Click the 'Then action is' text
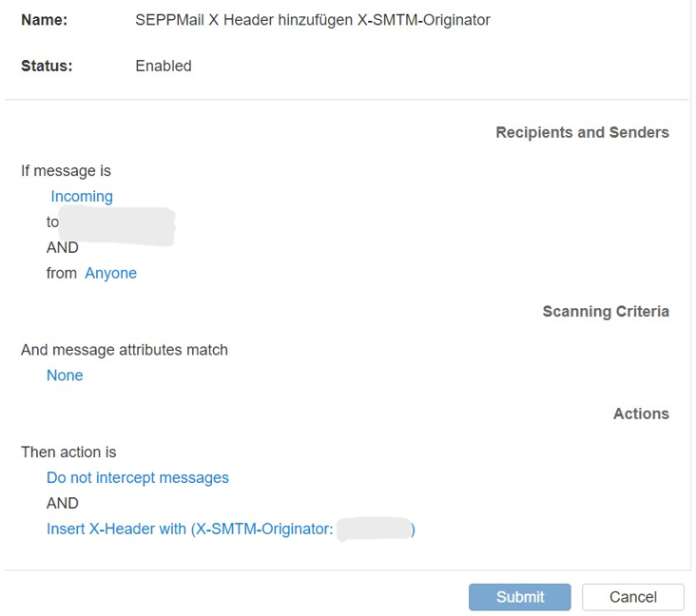The height and width of the screenshot is (616, 696). 68,452
